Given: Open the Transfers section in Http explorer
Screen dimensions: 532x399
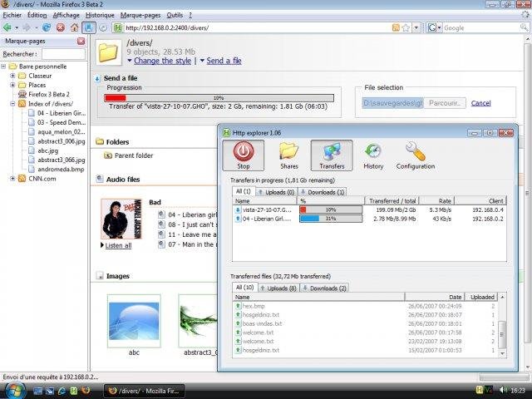Looking at the screenshot, I should point(332,155).
